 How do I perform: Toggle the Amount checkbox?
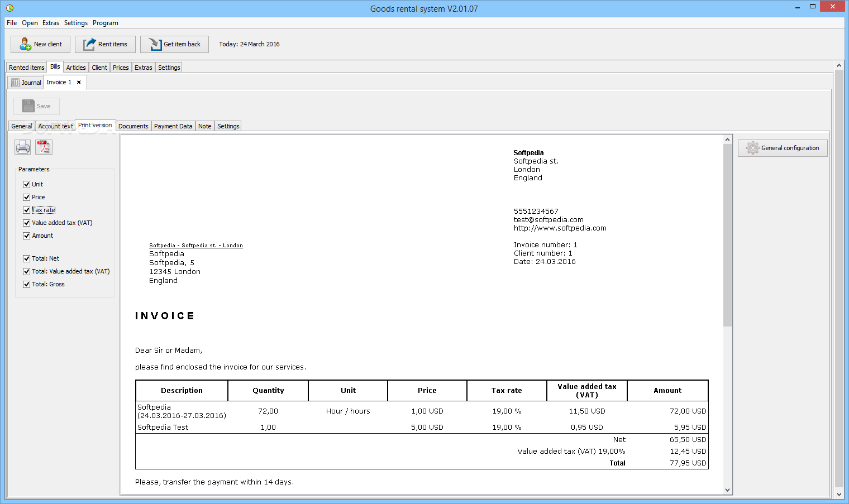tap(26, 236)
